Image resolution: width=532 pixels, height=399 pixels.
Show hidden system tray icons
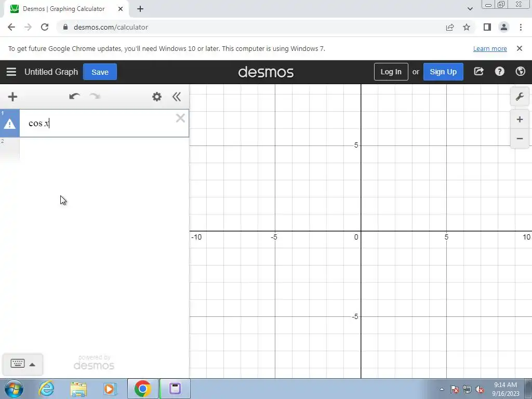(x=442, y=389)
